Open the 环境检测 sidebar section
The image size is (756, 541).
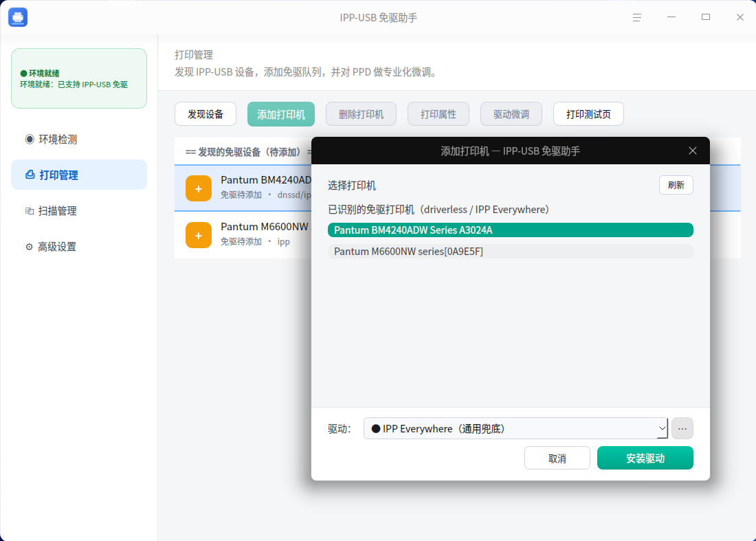(79, 140)
